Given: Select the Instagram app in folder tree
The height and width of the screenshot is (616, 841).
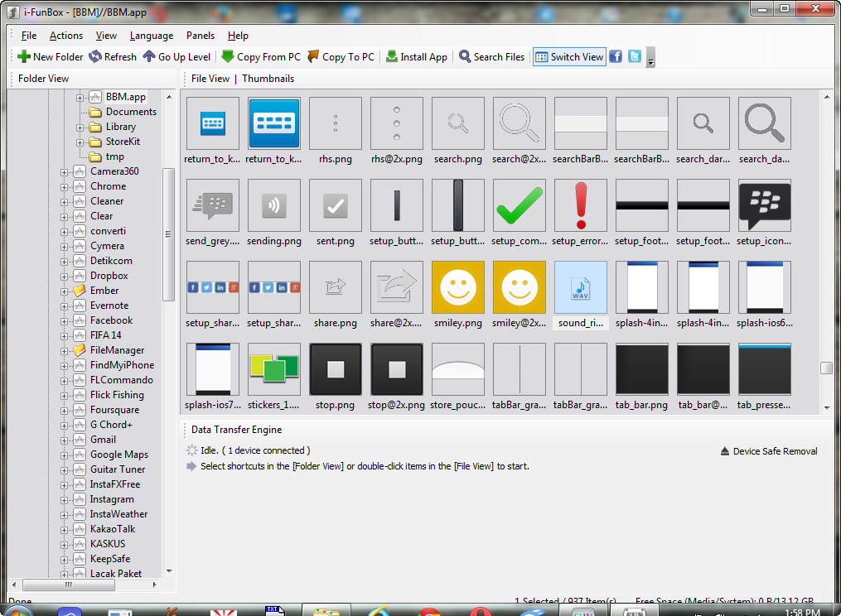Looking at the screenshot, I should (111, 499).
